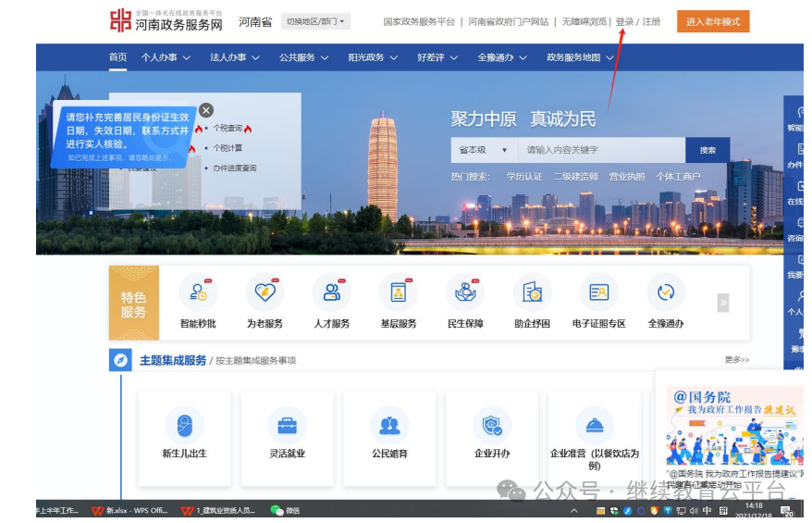Open the 全豫通办 service icon
Image resolution: width=812 pixels, height=523 pixels.
pos(666,293)
